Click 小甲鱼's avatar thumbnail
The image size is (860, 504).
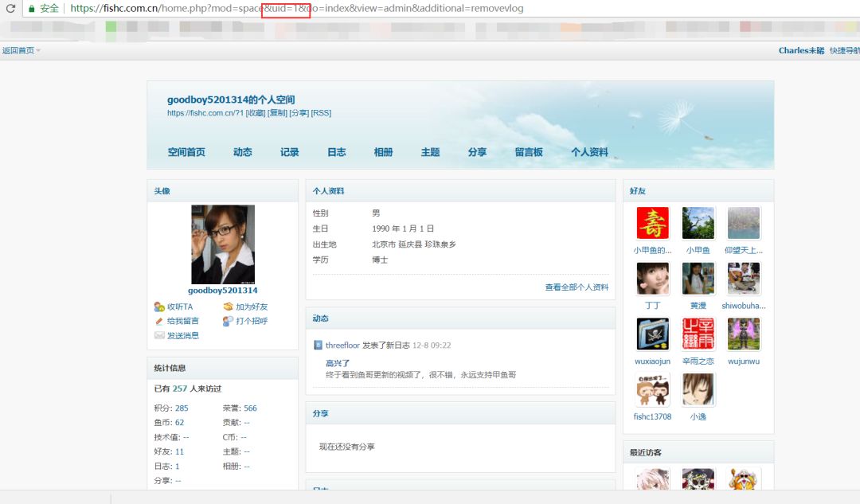(698, 222)
